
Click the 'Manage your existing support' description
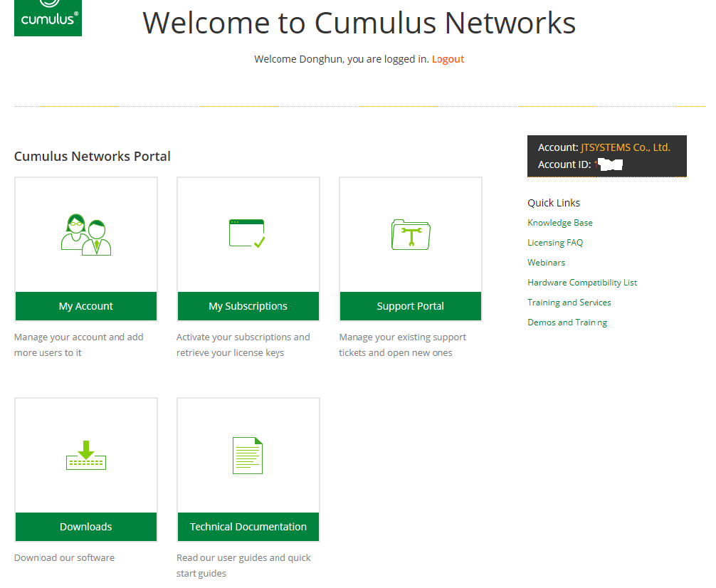402,345
